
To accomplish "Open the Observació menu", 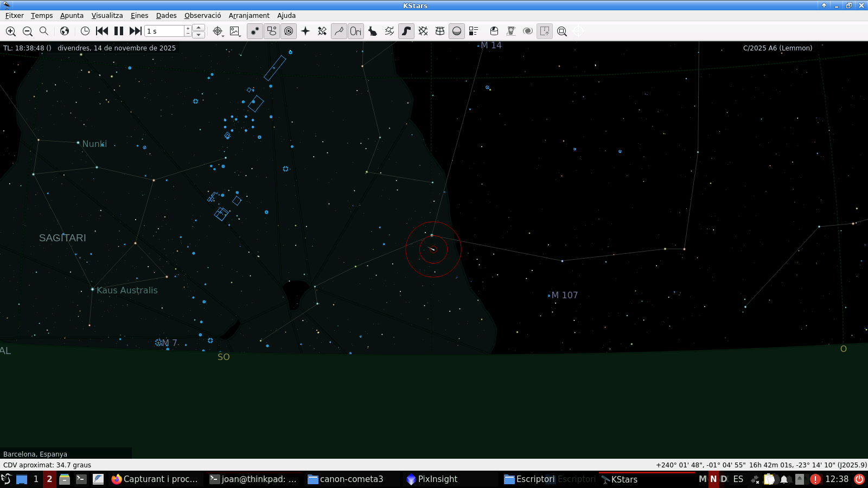I will 202,16.
